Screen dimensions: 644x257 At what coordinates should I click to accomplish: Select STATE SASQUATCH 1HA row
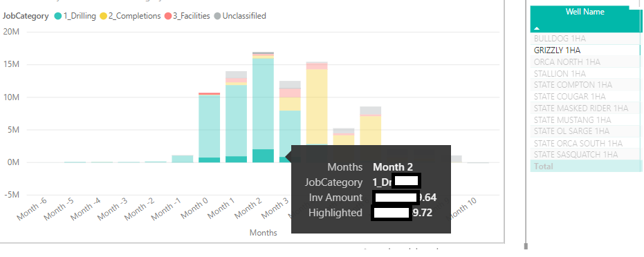click(x=585, y=155)
